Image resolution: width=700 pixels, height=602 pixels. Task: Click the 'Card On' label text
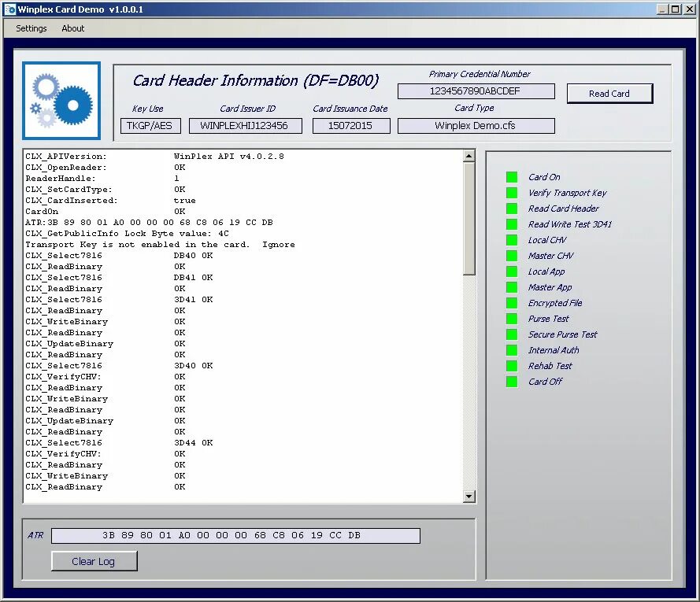point(544,177)
